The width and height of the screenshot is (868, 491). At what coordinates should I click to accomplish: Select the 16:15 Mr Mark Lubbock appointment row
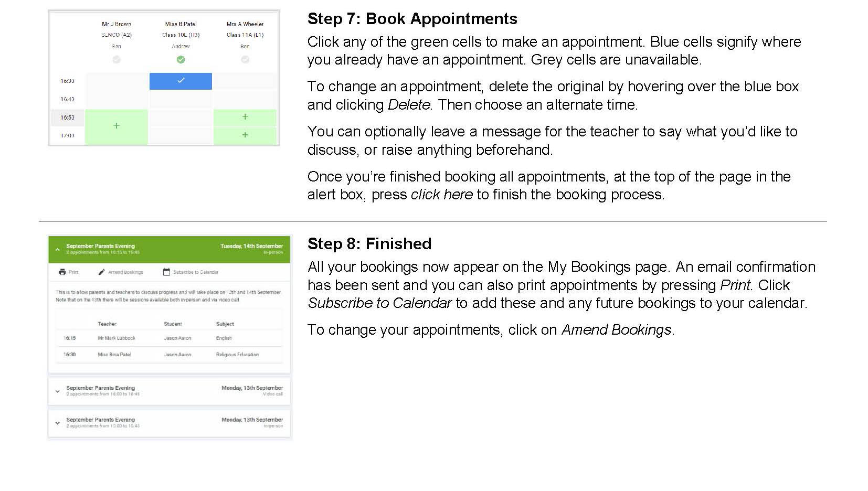pyautogui.click(x=169, y=338)
